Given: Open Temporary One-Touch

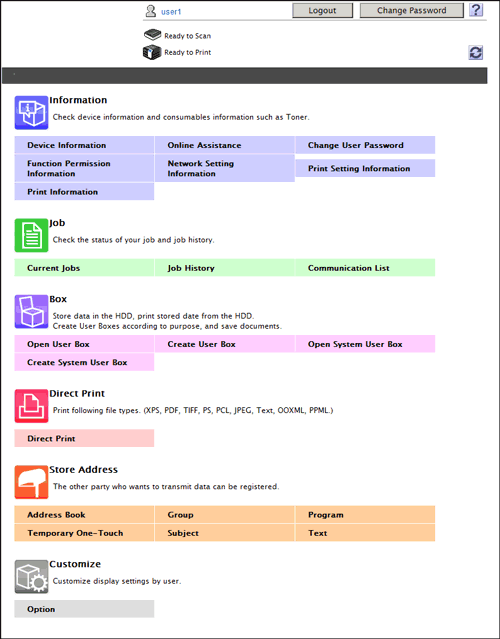Looking at the screenshot, I should tap(84, 533).
